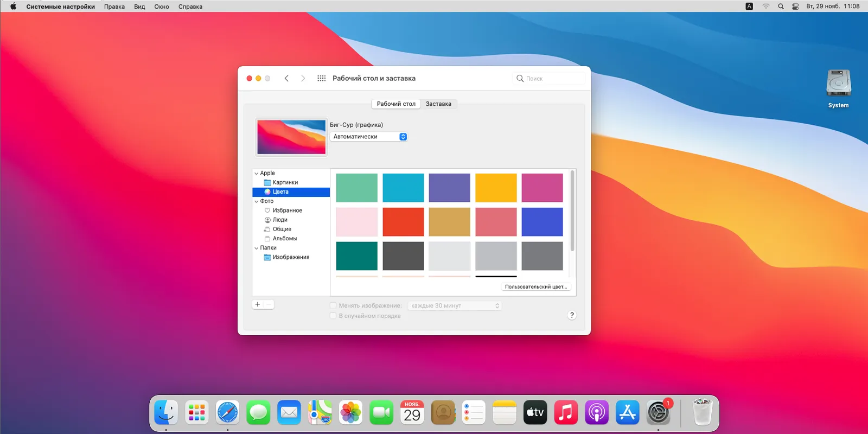This screenshot has width=868, height=434.
Task: Collapse the Apple tree section
Action: click(x=257, y=174)
